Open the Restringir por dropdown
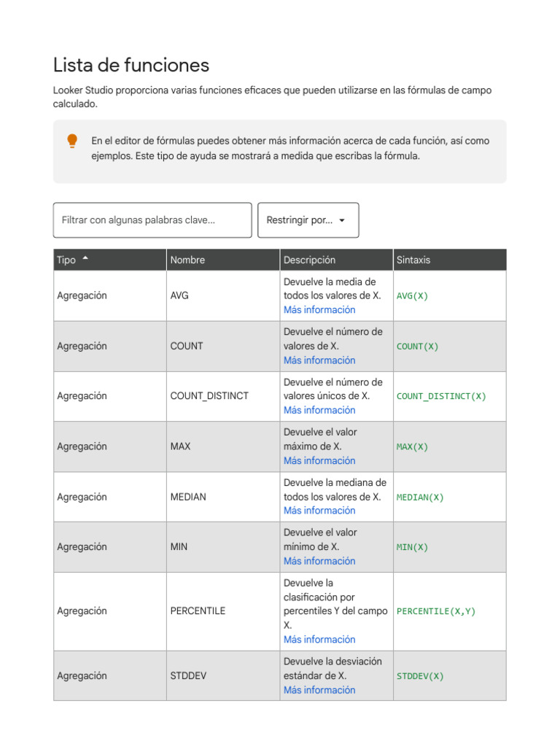 coord(308,220)
